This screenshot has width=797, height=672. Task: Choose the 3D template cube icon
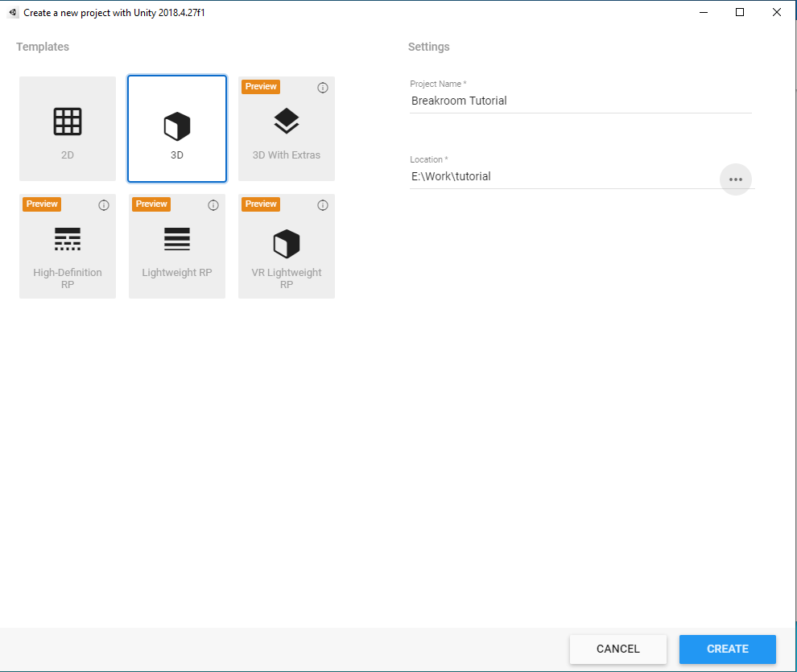tap(177, 126)
